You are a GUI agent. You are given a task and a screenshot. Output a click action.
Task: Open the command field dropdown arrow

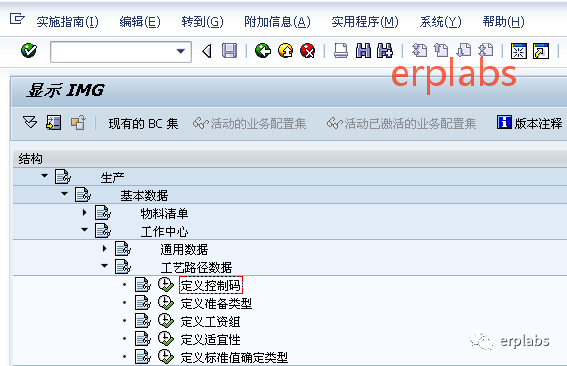[181, 51]
